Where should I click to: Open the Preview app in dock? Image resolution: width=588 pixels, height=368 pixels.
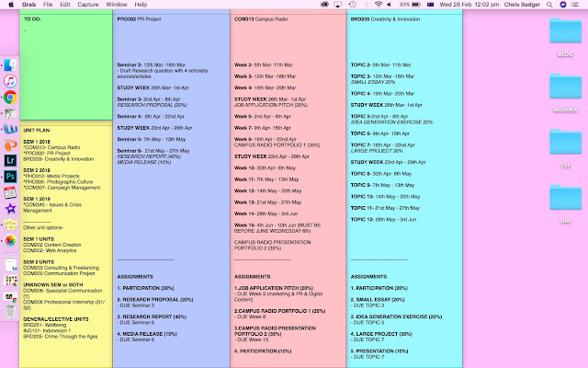(x=10, y=113)
